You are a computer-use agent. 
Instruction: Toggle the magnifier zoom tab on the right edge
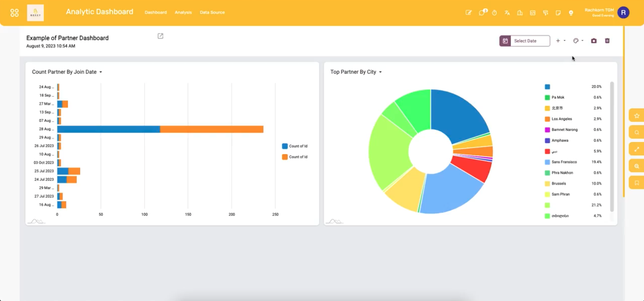(x=636, y=166)
